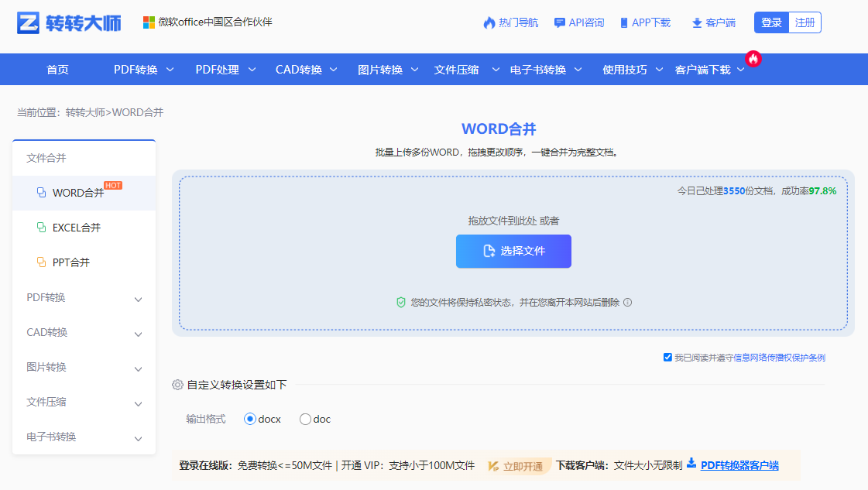Click the 登录 button

[x=771, y=22]
